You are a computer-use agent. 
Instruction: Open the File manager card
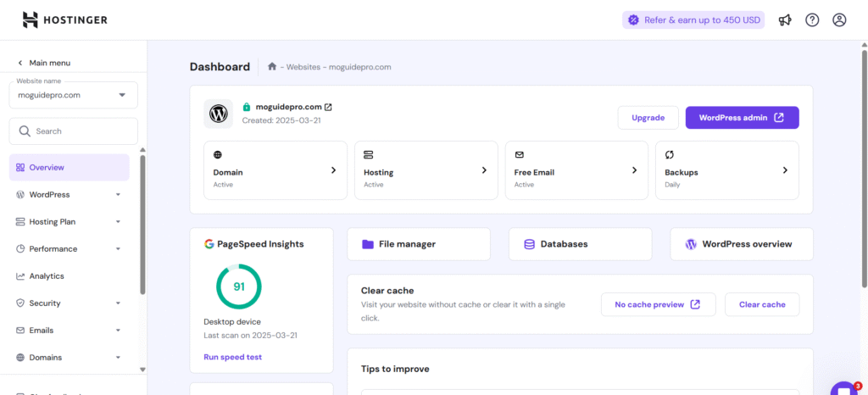coord(419,244)
